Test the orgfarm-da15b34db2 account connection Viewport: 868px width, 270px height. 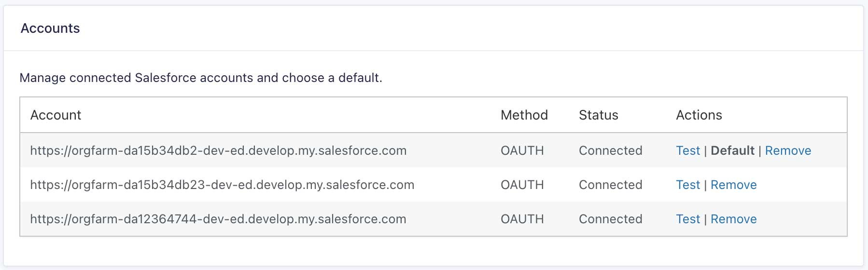(687, 151)
